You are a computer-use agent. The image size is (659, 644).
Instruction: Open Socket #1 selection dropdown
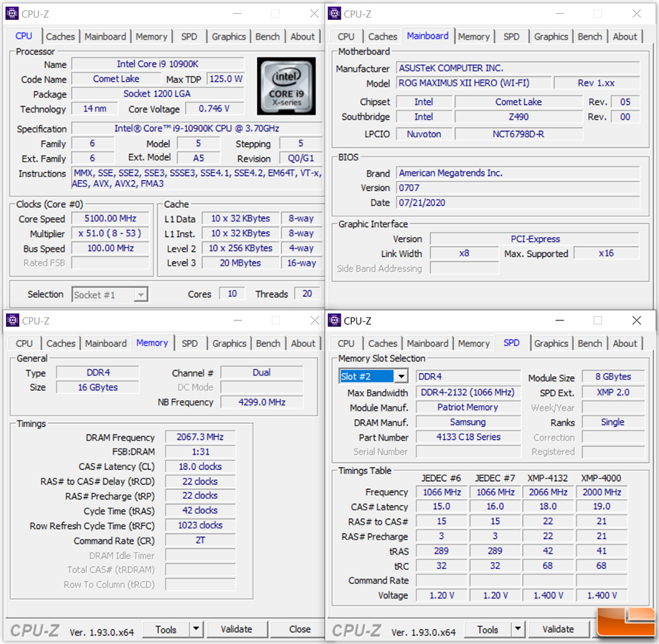pyautogui.click(x=141, y=295)
